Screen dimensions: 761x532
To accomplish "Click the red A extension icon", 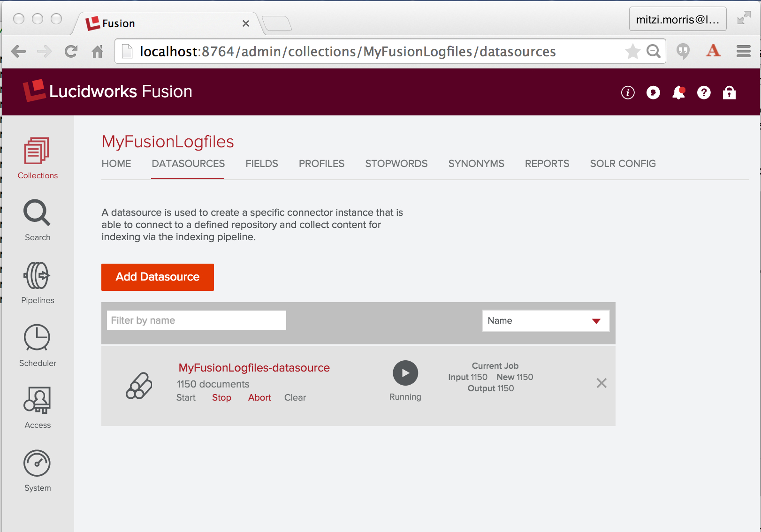I will tap(713, 50).
